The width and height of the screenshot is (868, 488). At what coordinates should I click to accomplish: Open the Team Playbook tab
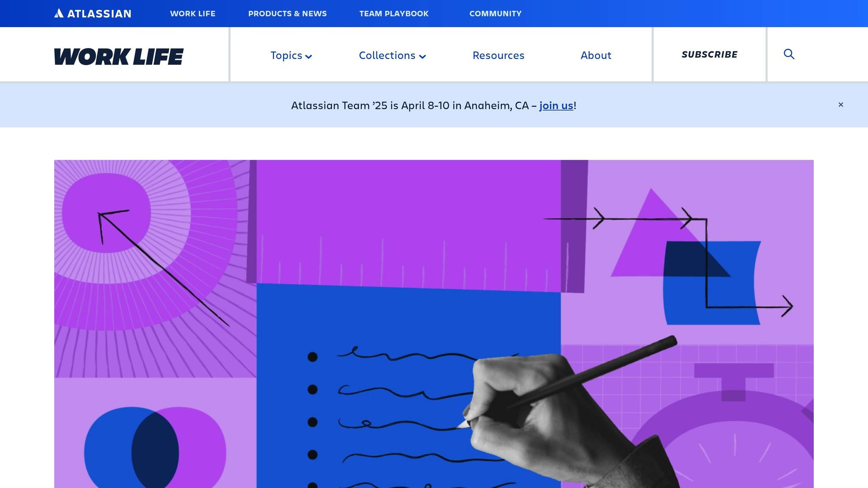[x=394, y=14]
